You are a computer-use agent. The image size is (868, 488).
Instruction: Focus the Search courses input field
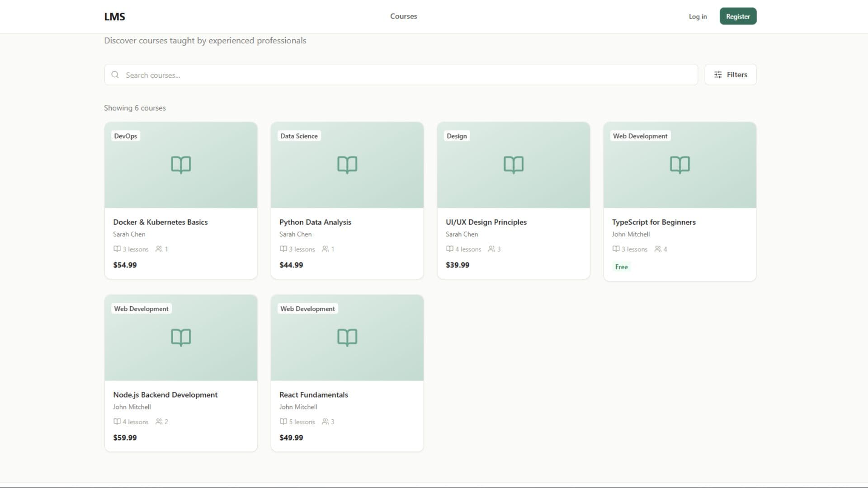401,75
